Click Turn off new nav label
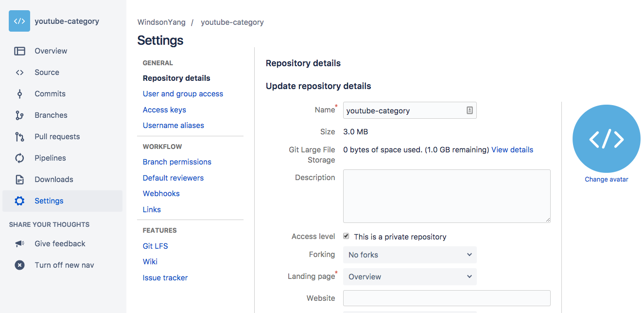Screen dimensions: 644x313 [x=64, y=265]
